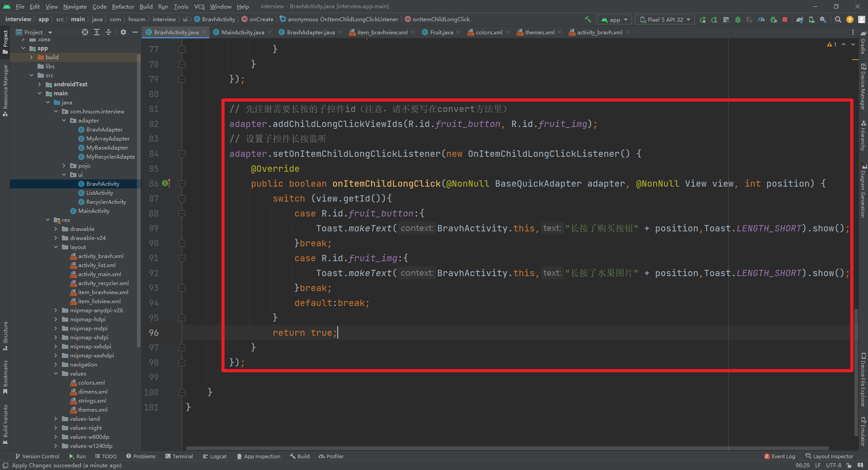868x470 pixels.
Task: Switch to the BravhAdapter.java tab
Action: point(311,32)
